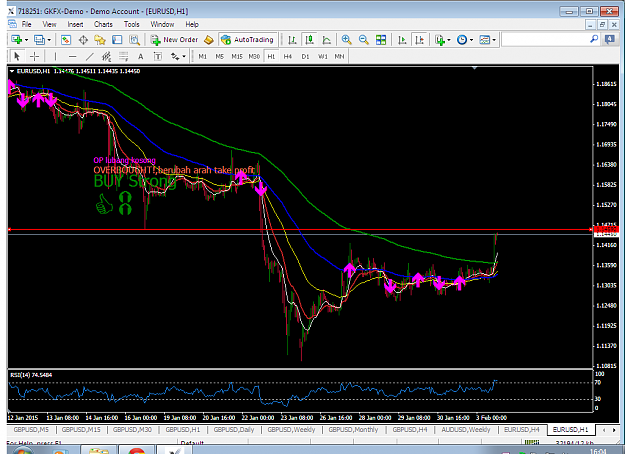This screenshot has width=625, height=454.
Task: Toggle Chart Shift icon
Action: [419, 39]
